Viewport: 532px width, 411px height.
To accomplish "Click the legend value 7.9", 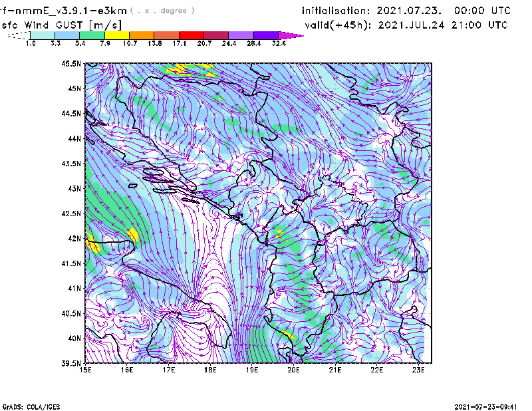I will (105, 43).
